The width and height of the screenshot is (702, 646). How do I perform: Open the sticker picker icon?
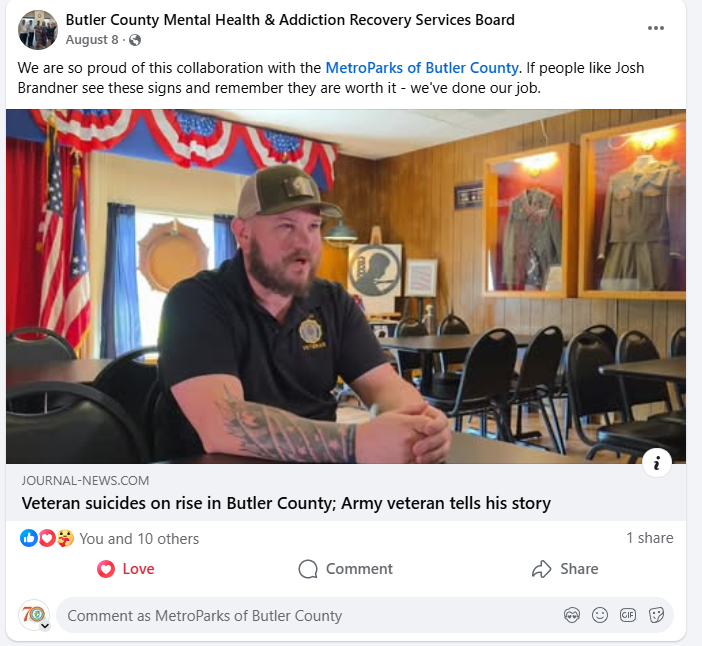point(656,615)
